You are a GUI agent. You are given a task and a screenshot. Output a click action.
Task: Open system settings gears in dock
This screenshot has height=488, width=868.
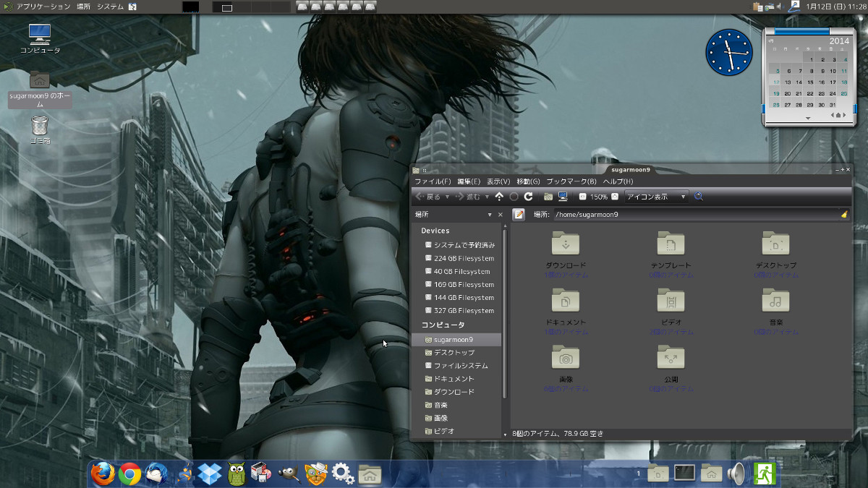pos(342,474)
